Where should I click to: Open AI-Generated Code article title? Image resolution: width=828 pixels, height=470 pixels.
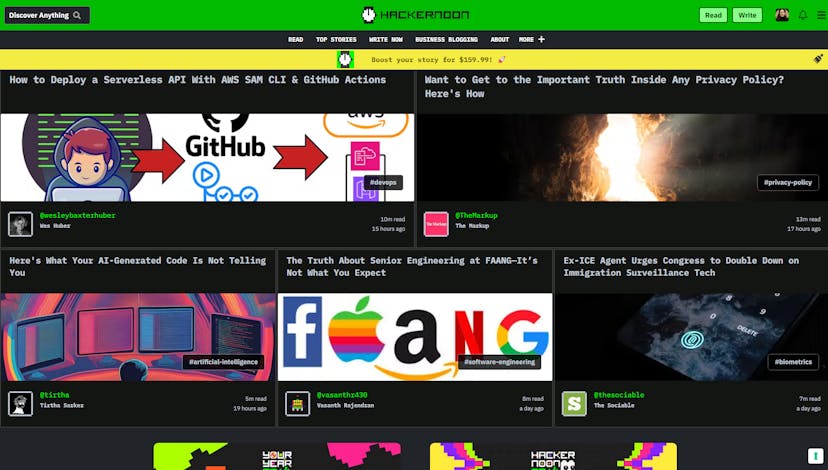click(138, 267)
